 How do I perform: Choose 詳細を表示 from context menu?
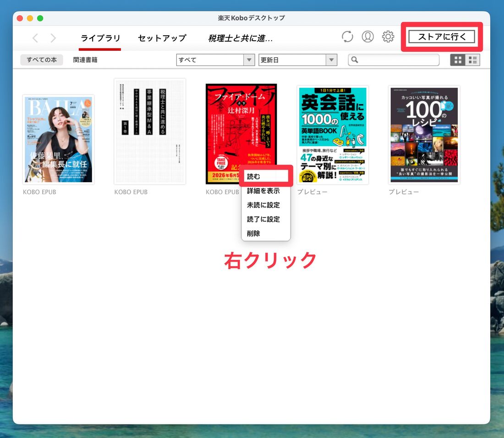pyautogui.click(x=266, y=191)
